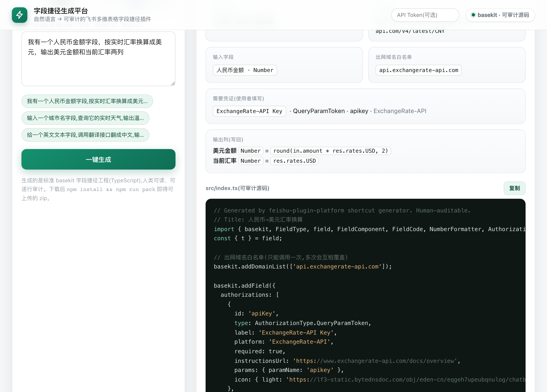Click the green status dot in basekit badge
The height and width of the screenshot is (392, 547).
tap(473, 15)
